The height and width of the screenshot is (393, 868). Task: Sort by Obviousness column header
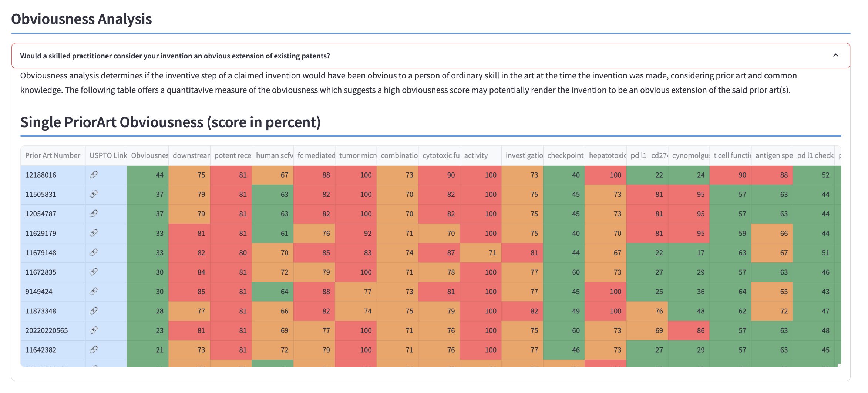[149, 155]
